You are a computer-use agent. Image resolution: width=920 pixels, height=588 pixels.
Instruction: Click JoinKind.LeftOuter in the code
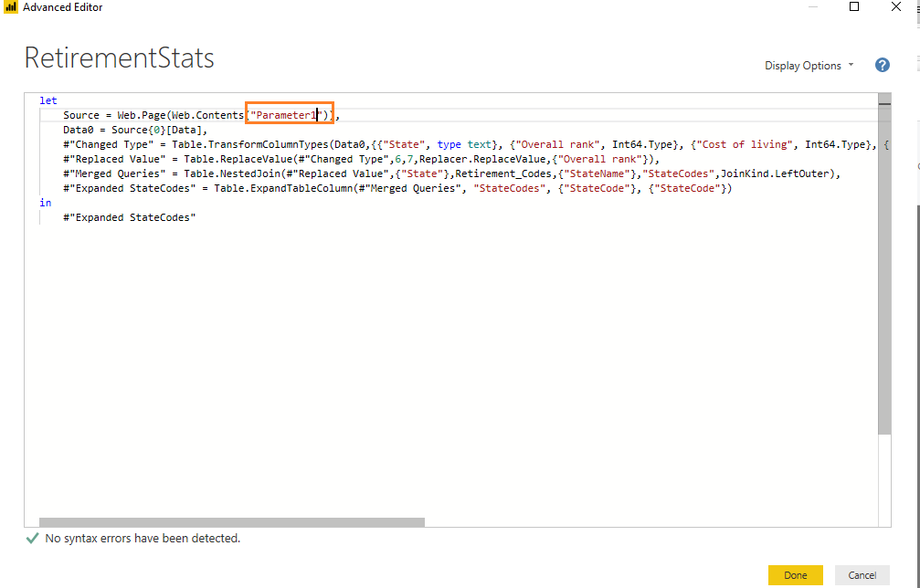point(777,174)
